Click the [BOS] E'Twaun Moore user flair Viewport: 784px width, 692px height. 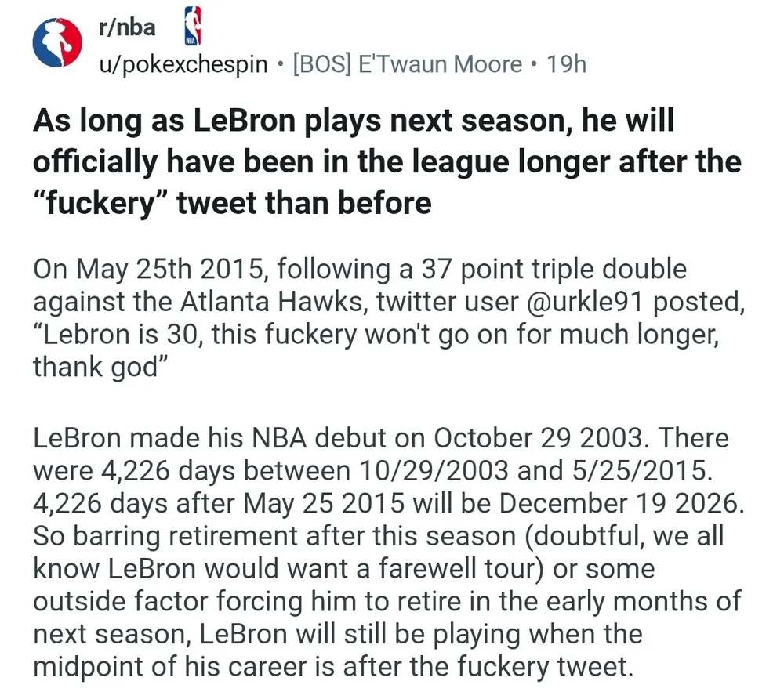407,63
